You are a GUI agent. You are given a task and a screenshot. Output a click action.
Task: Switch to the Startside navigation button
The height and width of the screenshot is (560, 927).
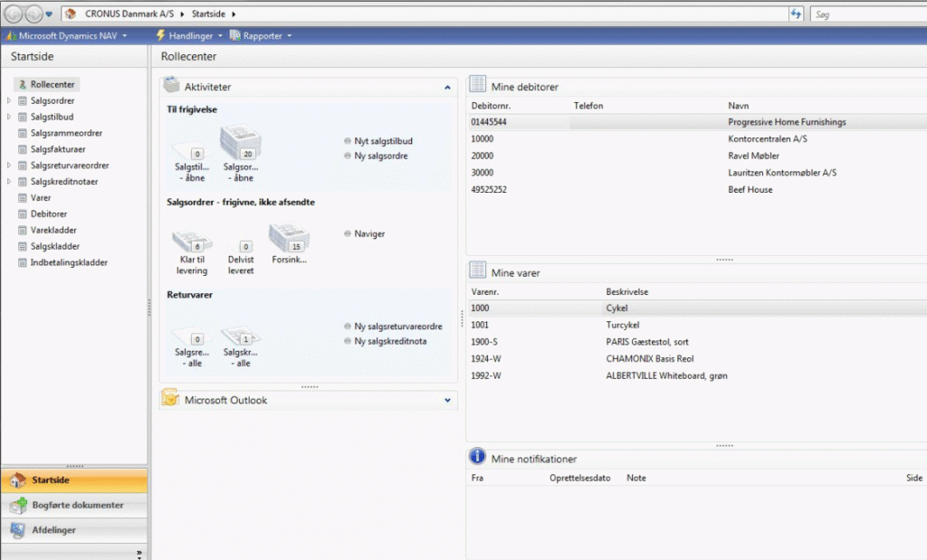74,480
